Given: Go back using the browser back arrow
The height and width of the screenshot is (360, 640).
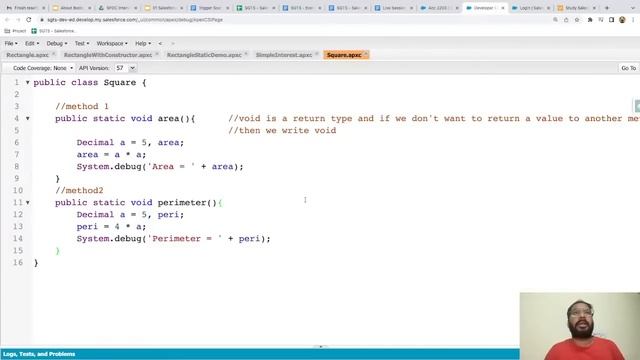Looking at the screenshot, I should pyautogui.click(x=7, y=20).
